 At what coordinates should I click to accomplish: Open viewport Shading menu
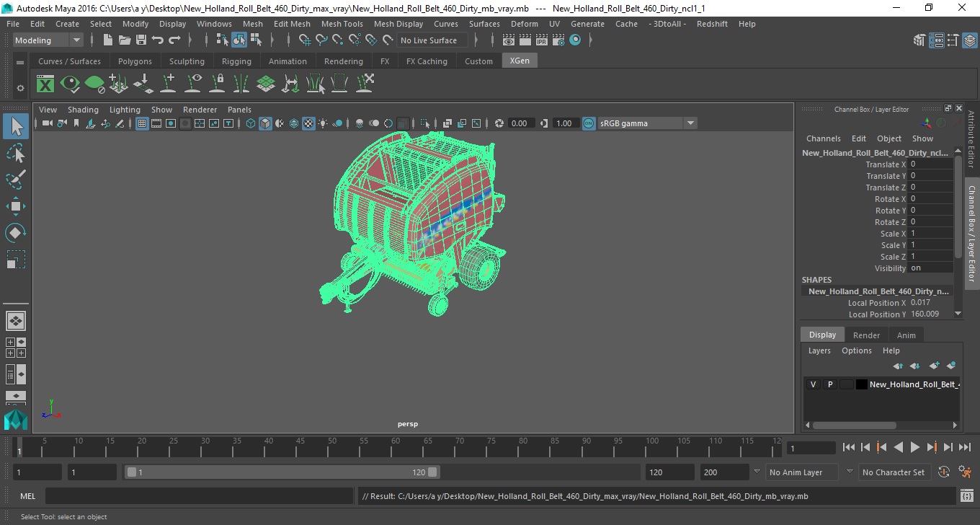pyautogui.click(x=83, y=110)
